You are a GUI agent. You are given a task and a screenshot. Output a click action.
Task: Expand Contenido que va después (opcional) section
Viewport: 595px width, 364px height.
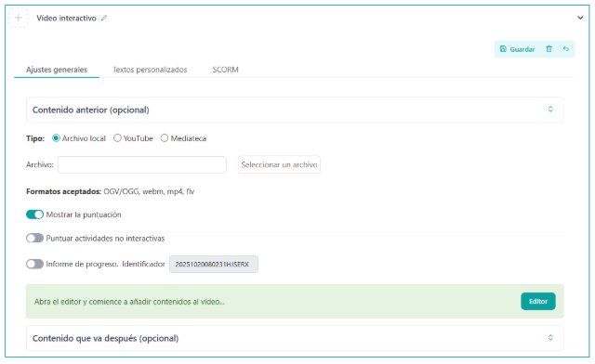point(295,338)
